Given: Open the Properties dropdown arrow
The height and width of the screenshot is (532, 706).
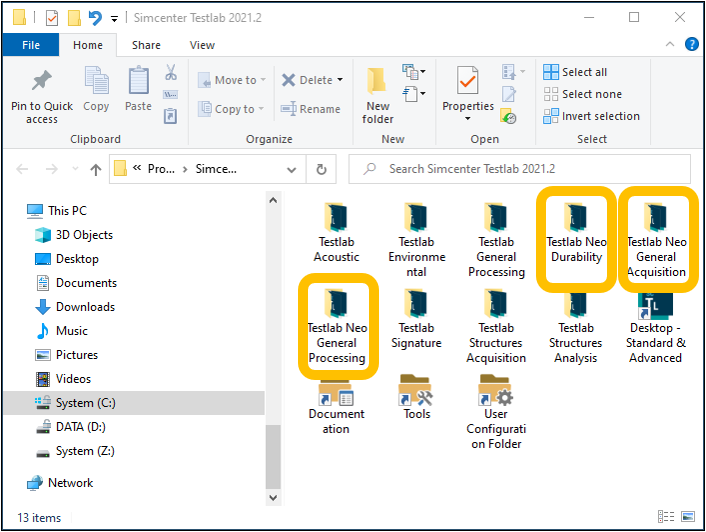Looking at the screenshot, I should click(x=468, y=120).
